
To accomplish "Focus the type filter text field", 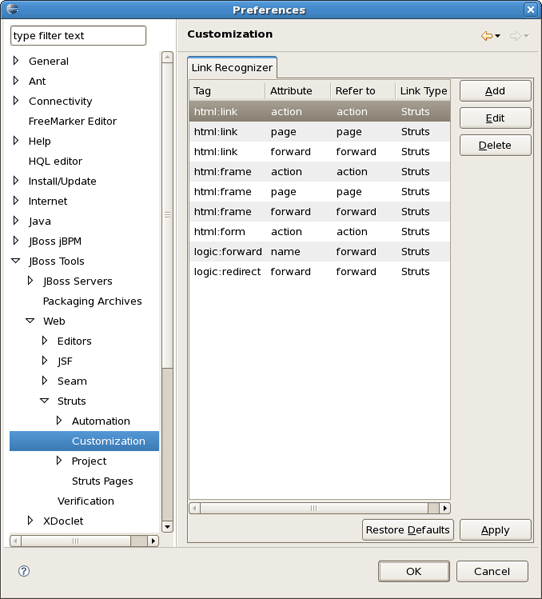I will coord(78,36).
